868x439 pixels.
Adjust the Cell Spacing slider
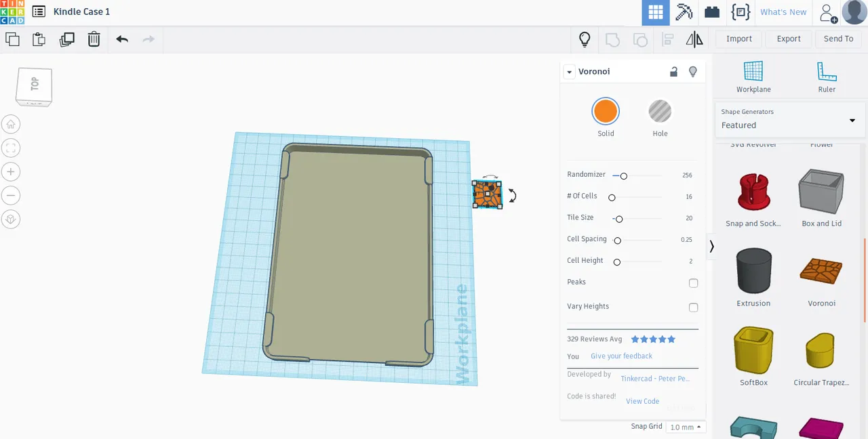pos(617,241)
